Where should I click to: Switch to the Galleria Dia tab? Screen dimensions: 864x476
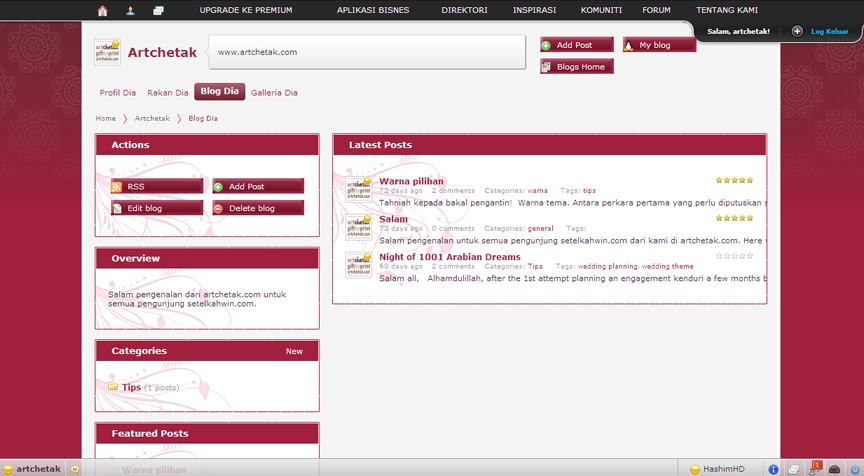(x=274, y=93)
